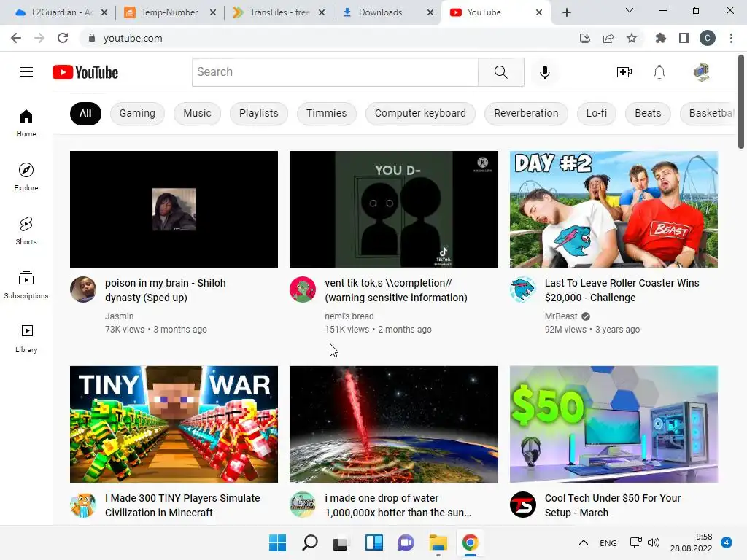The height and width of the screenshot is (560, 747).
Task: Open a new browser tab
Action: click(x=566, y=12)
